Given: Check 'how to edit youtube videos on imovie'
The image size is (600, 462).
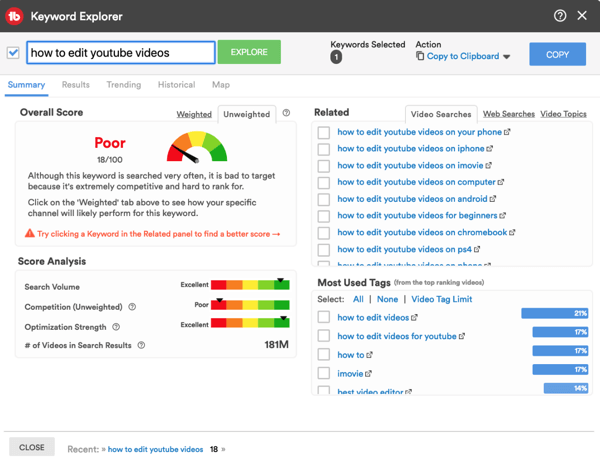Looking at the screenshot, I should [324, 166].
